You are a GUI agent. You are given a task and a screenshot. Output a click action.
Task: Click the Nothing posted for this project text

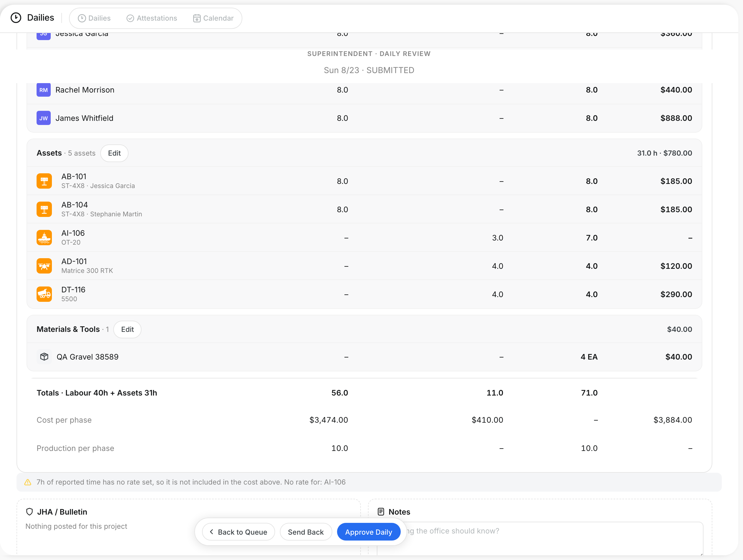(x=76, y=526)
